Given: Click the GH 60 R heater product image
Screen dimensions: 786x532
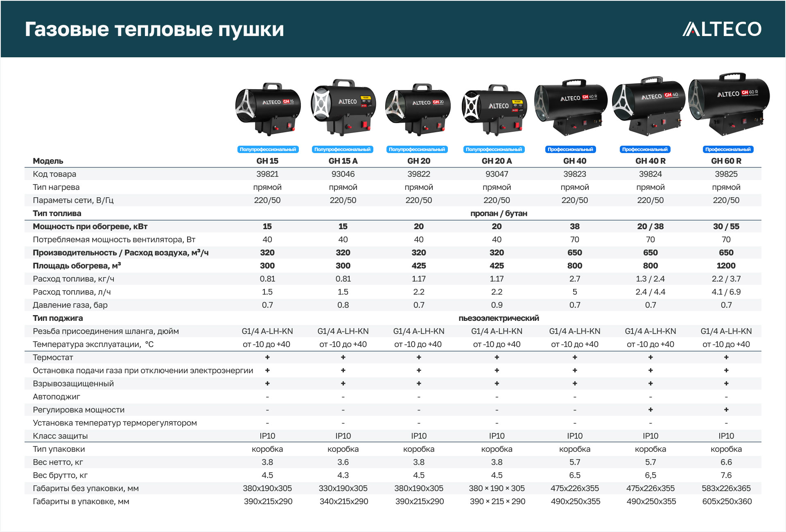Looking at the screenshot, I should (x=729, y=104).
